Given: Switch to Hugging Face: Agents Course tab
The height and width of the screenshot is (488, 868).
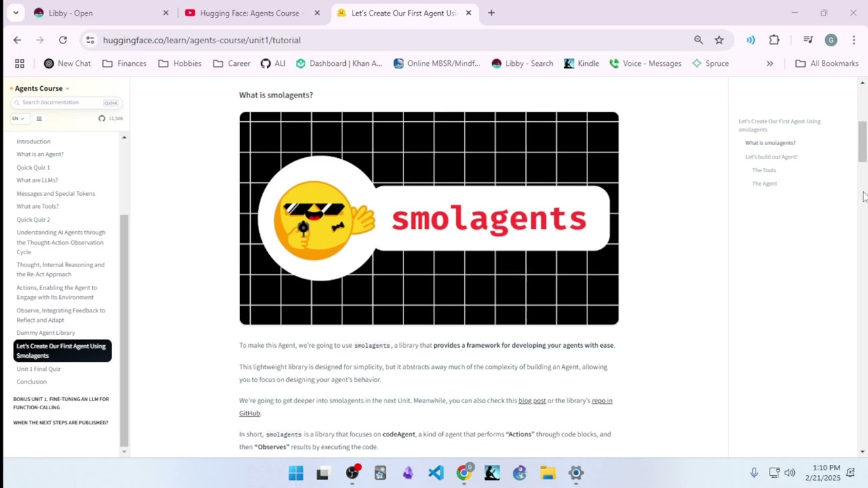Looking at the screenshot, I should coord(252,13).
